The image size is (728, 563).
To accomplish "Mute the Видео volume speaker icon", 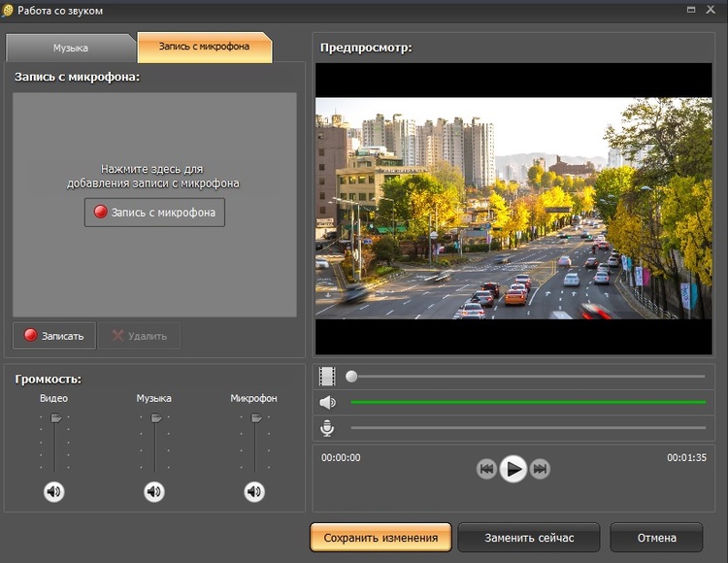I will tap(53, 491).
